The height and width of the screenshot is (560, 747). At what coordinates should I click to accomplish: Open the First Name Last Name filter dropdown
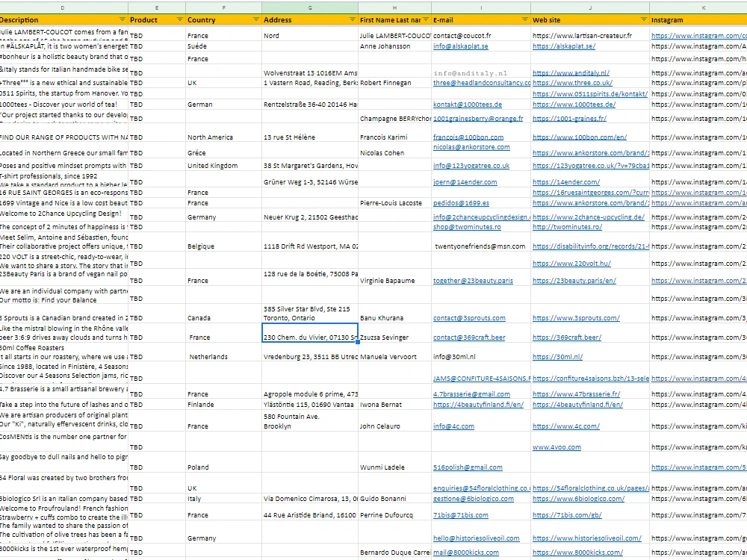426,19
